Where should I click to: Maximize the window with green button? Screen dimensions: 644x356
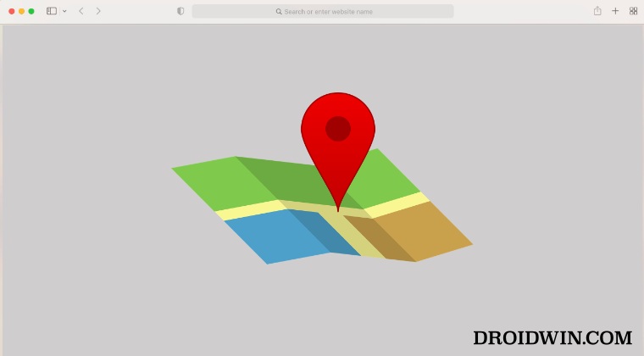[31, 12]
